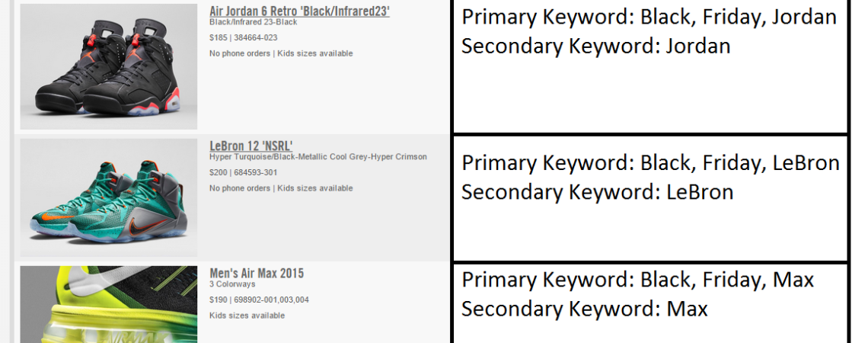Click the $200 price and style code

pyautogui.click(x=243, y=172)
